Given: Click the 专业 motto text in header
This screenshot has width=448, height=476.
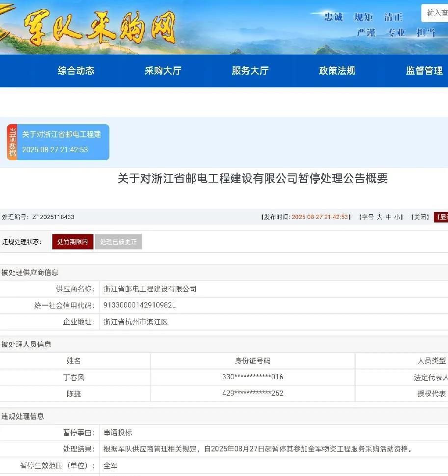Looking at the screenshot, I should [396, 32].
